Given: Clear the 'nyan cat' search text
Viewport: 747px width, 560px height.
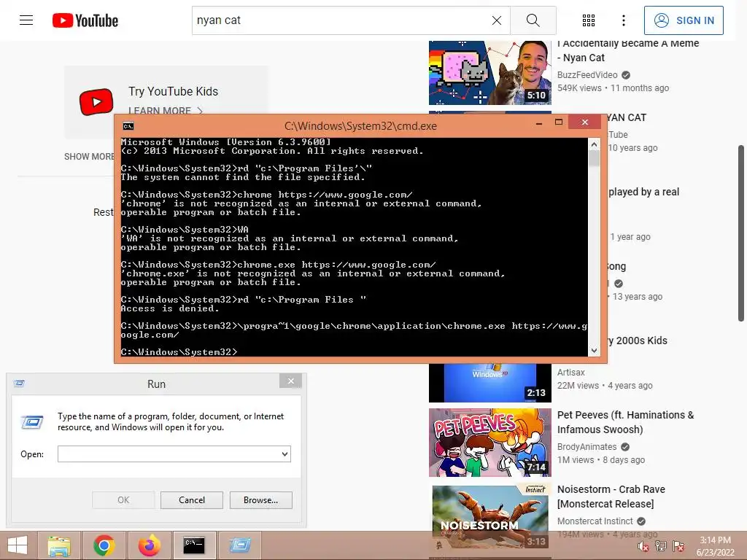Looking at the screenshot, I should point(496,20).
